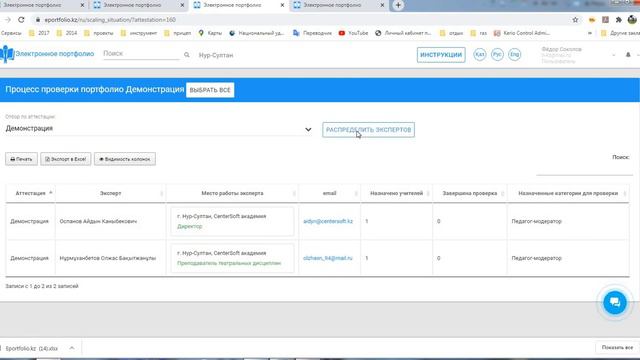Open the Фёдор Соколов user menu
Image resolution: width=640 pixels, height=360 pixels.
(x=578, y=55)
